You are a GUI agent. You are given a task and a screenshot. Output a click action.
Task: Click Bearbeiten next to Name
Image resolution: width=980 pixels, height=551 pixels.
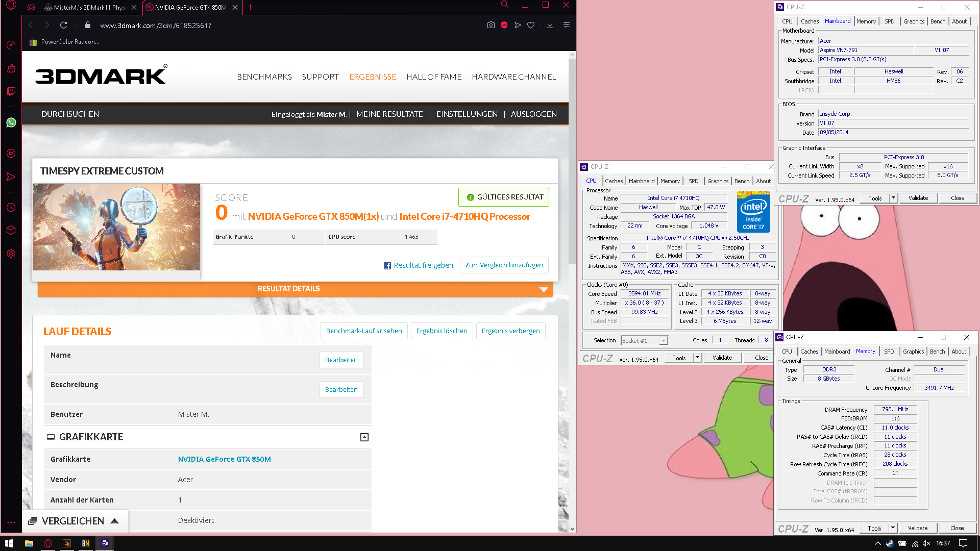point(341,360)
